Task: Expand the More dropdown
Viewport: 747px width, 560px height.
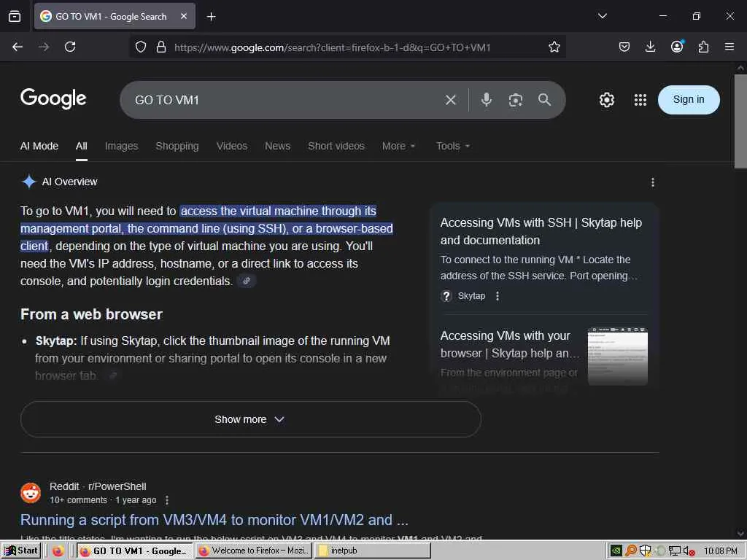Action: [x=399, y=146]
